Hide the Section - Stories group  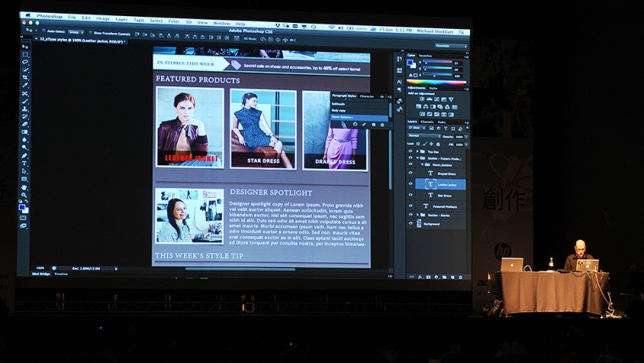click(410, 215)
